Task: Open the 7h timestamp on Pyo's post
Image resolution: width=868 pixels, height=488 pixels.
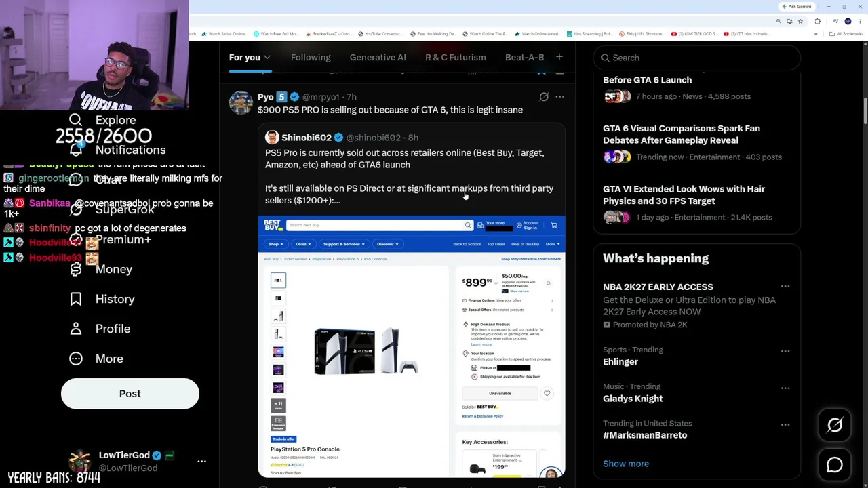Action: 351,97
